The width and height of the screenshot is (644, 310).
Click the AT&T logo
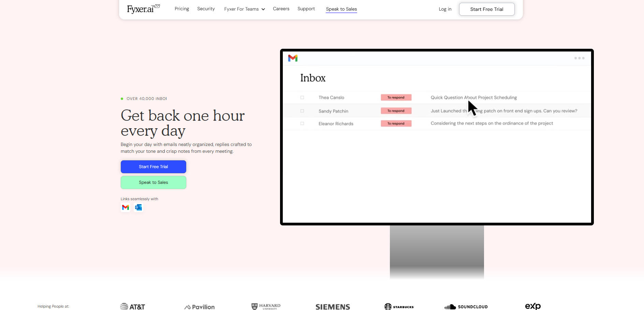(133, 307)
